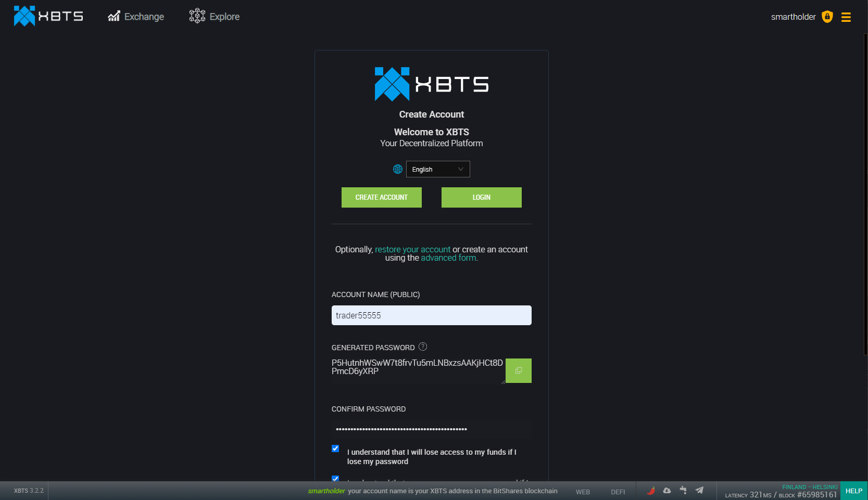The image size is (868, 500).
Task: Toggle the partially visible second checkbox
Action: point(335,478)
